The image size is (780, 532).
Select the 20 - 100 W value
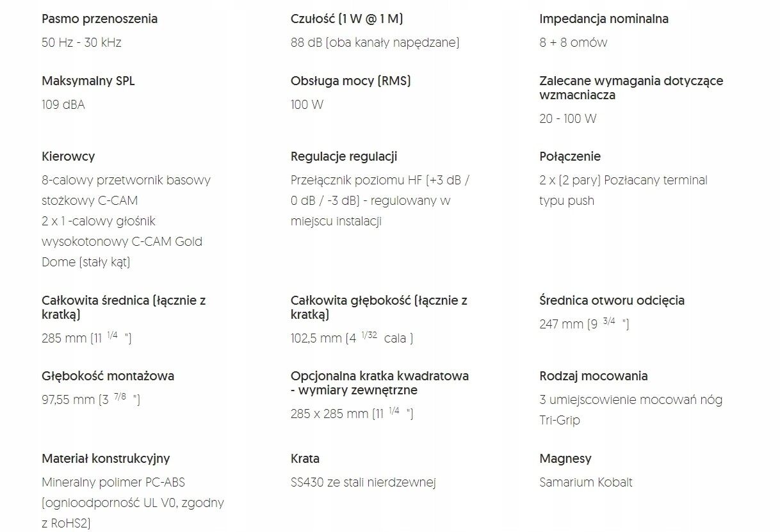[568, 118]
